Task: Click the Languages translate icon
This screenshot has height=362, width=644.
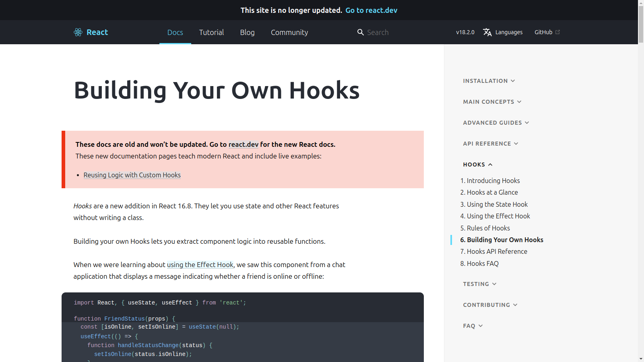Action: [487, 32]
